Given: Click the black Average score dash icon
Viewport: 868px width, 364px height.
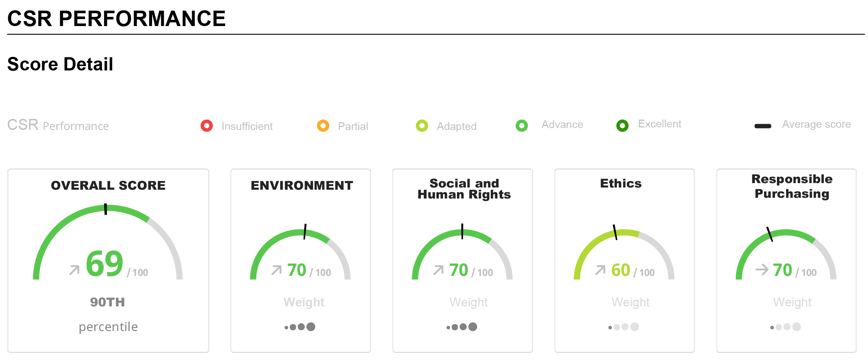Looking at the screenshot, I should click(x=763, y=126).
